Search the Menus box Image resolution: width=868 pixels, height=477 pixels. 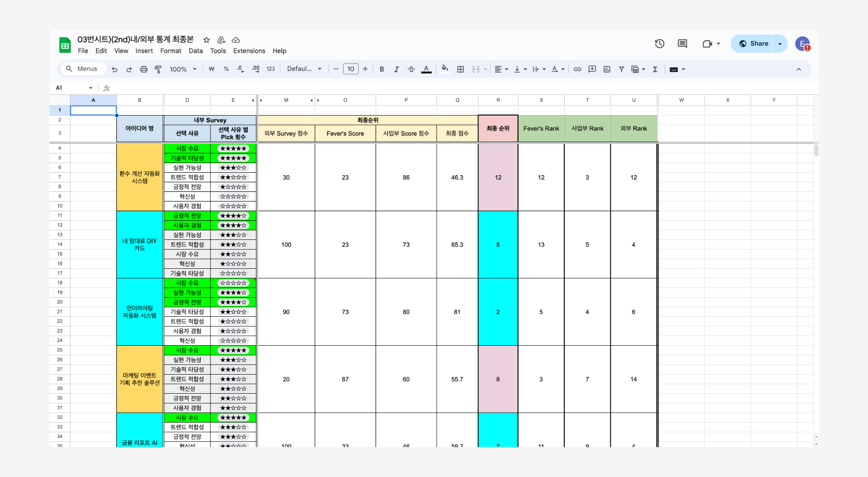82,69
